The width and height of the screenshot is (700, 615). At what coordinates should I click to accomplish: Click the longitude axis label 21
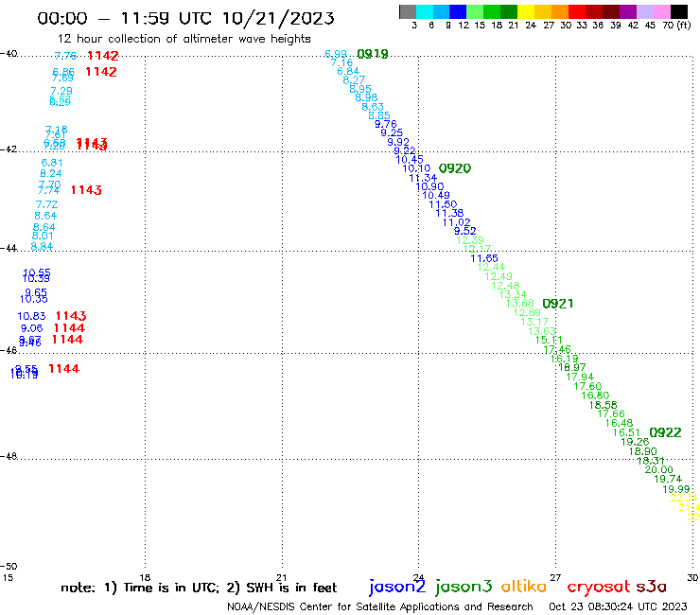[281, 577]
